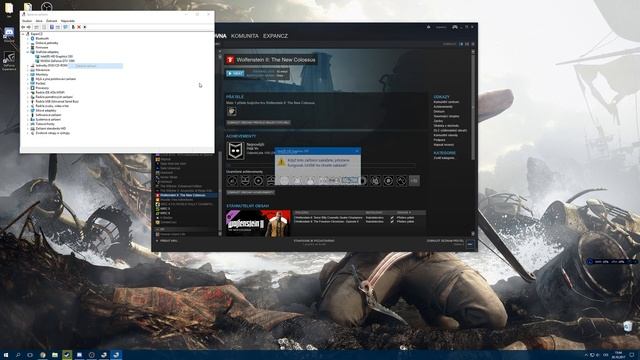This screenshot has height=360, width=640.
Task: Expand the Monitory node
Action: 28,74
